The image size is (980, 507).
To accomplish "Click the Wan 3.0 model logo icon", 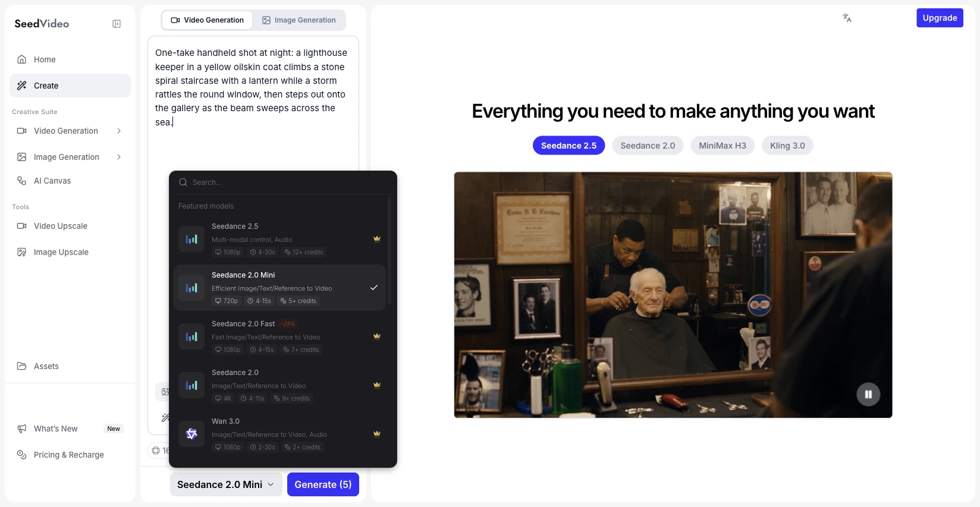I will coord(191,434).
